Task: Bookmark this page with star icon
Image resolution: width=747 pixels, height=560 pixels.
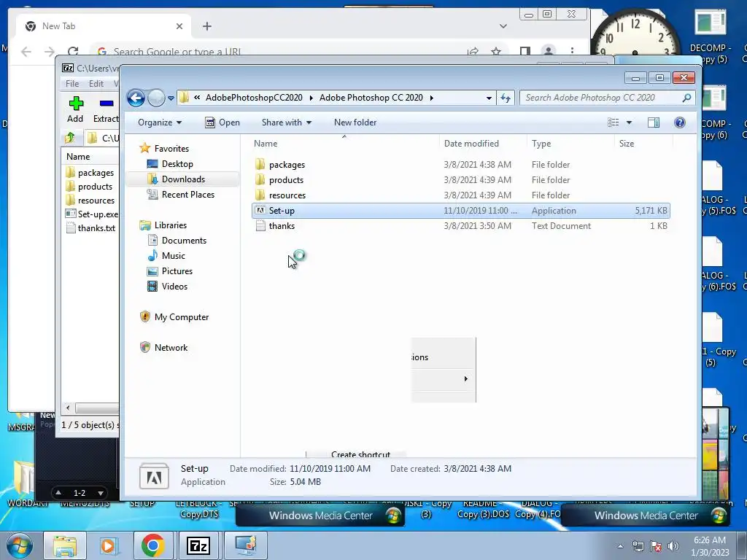Action: [496, 52]
